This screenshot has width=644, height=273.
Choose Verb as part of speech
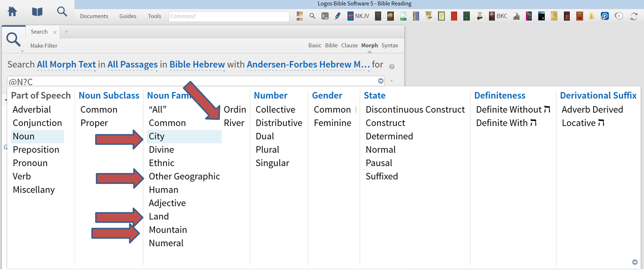click(x=22, y=176)
